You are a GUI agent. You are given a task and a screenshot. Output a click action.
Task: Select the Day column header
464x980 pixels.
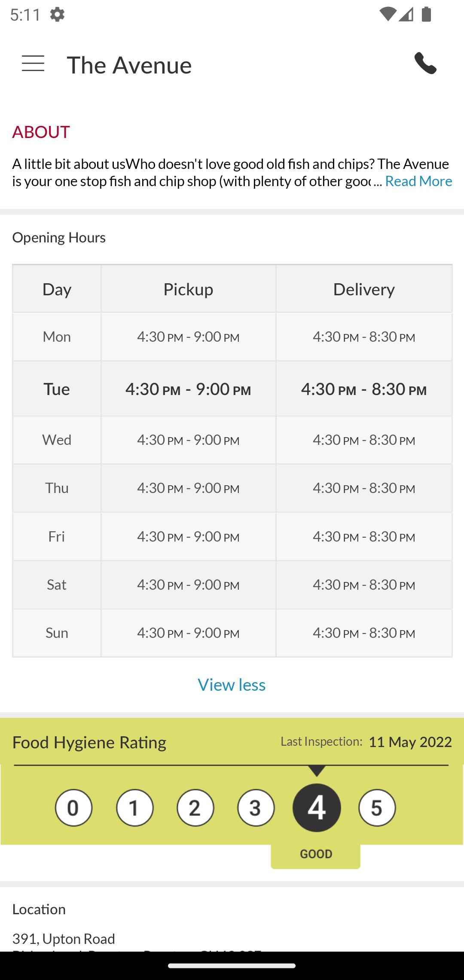pos(57,289)
